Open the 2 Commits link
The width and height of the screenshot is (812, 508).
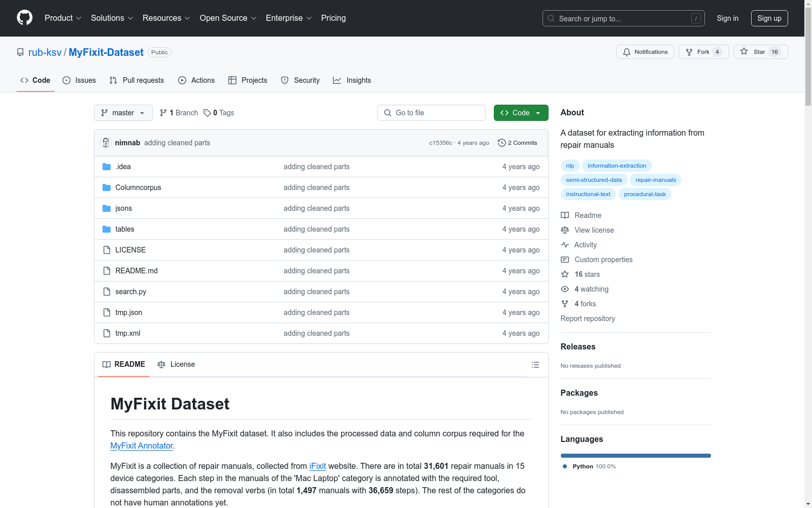(x=518, y=143)
